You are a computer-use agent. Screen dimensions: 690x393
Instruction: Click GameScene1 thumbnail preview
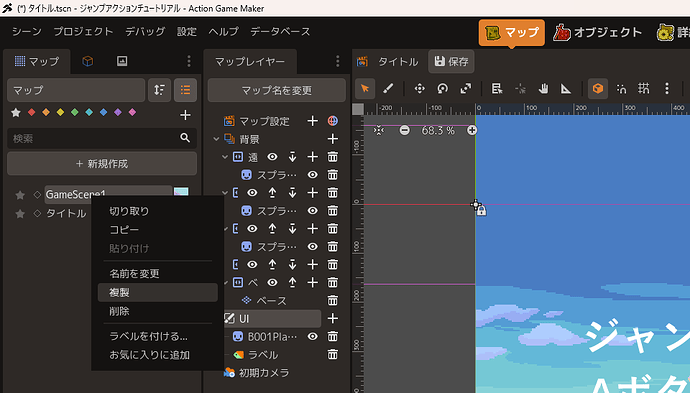coord(181,191)
